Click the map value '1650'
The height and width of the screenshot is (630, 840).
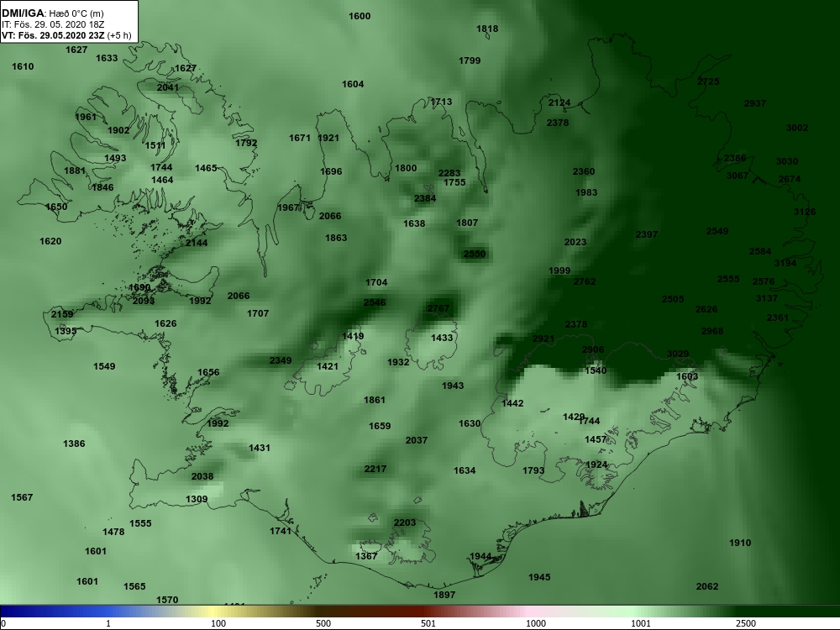(x=56, y=207)
